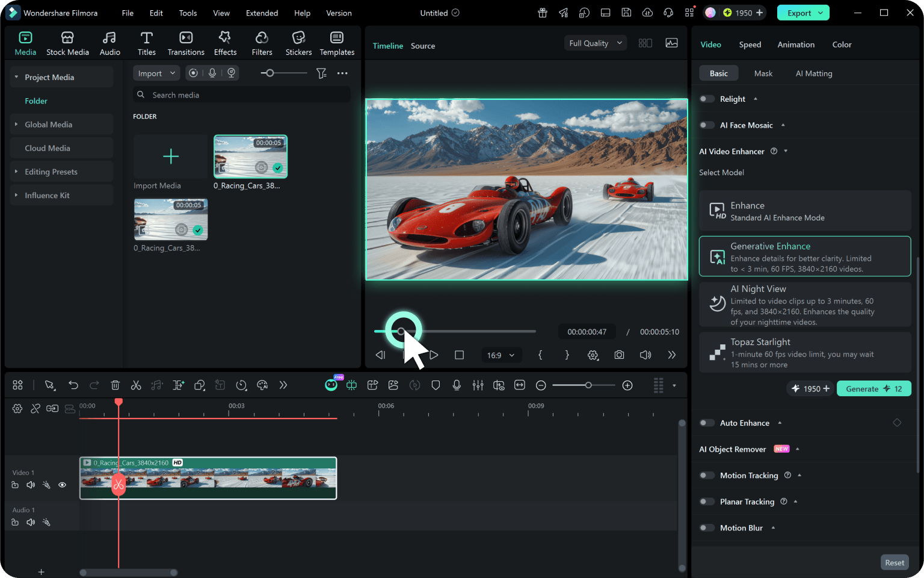
Task: Click the gift icon in title bar
Action: (x=543, y=13)
